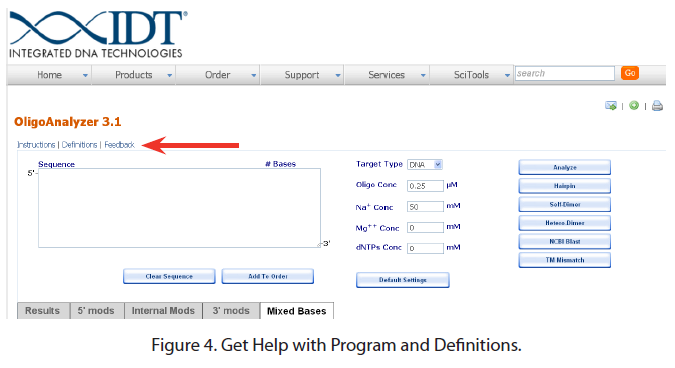Click the Analyze button
Viewport: 675px width, 368px height.
(564, 167)
